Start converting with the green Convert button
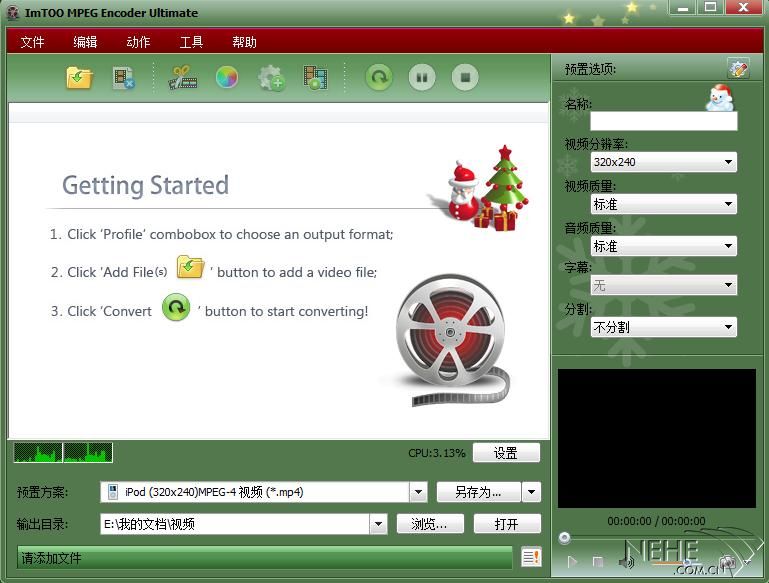 point(379,77)
